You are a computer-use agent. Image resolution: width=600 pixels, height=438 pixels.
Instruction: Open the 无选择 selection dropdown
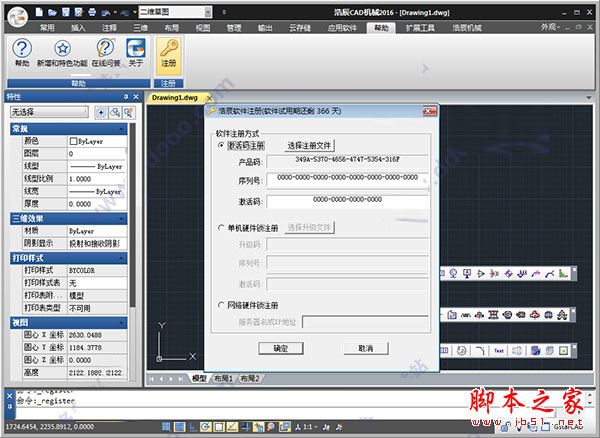click(49, 112)
